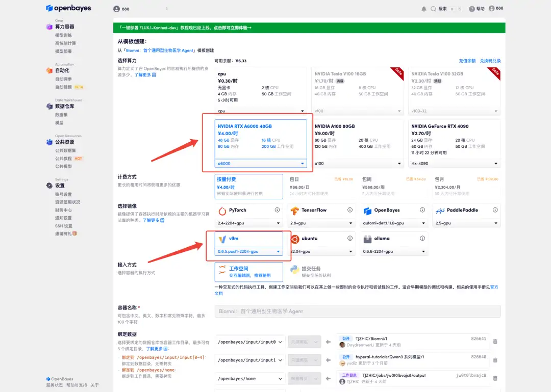The width and height of the screenshot is (551, 392).
Task: Click the 帮助与支持 footer link
Action: click(77, 385)
